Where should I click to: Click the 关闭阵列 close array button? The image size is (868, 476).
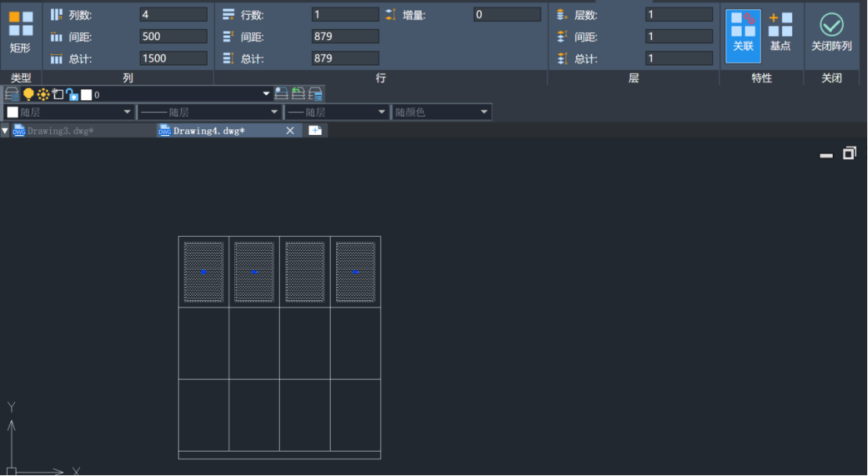pyautogui.click(x=831, y=32)
